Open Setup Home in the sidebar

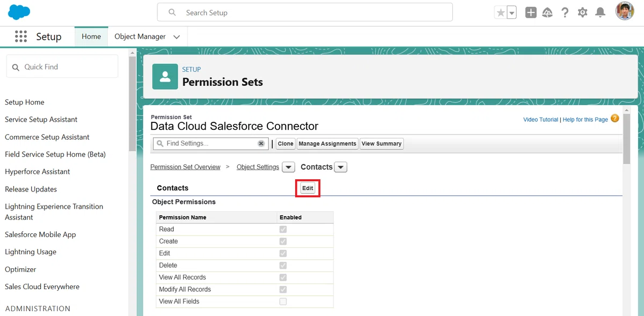tap(25, 102)
